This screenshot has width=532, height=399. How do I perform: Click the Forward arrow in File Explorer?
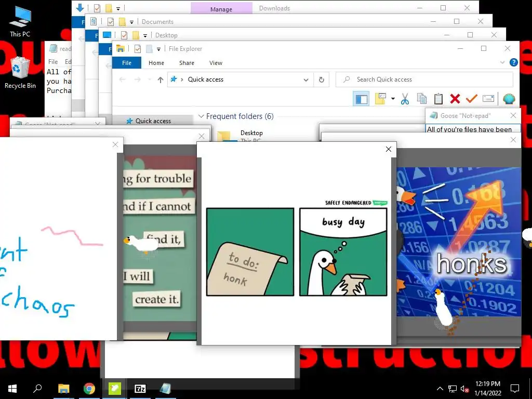(x=137, y=79)
